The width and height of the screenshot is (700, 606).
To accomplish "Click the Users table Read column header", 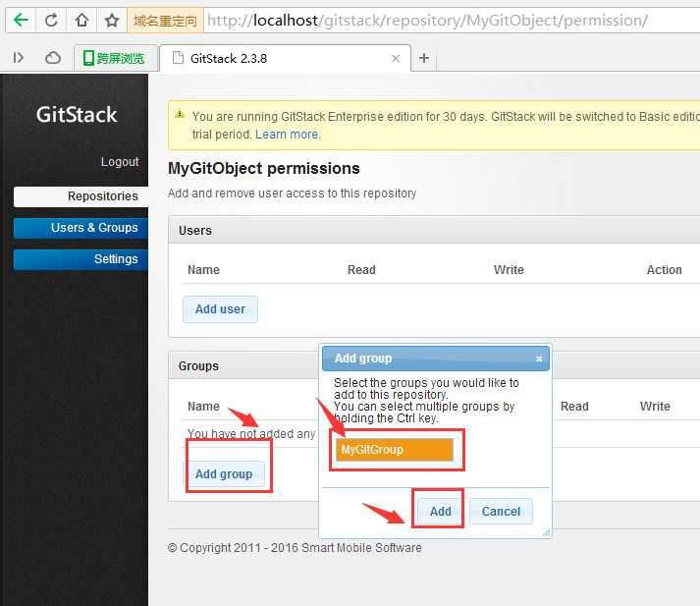I will 361,270.
